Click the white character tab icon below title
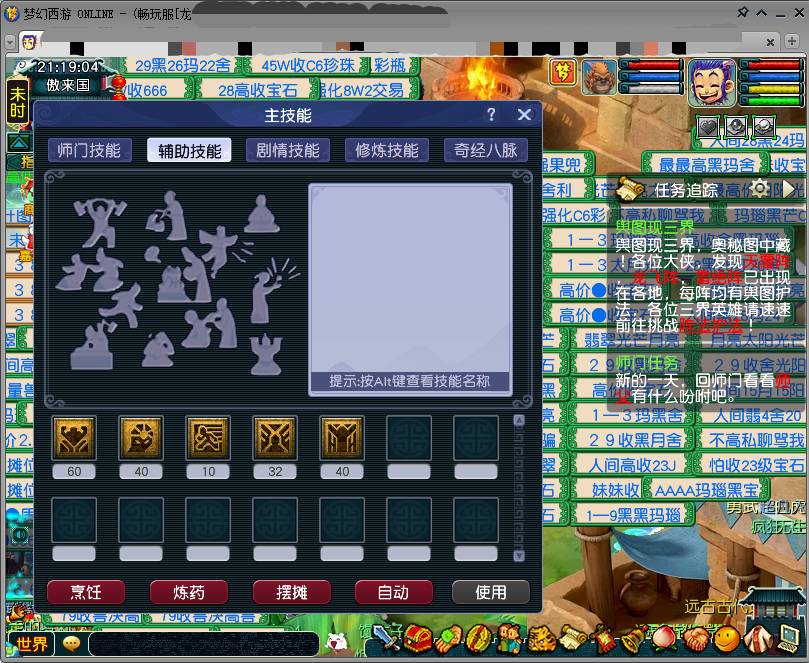This screenshot has width=809, height=663. click(30, 41)
